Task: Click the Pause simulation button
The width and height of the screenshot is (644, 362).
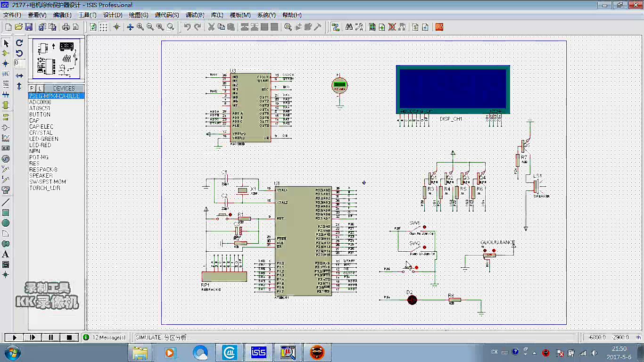Action: (51, 337)
